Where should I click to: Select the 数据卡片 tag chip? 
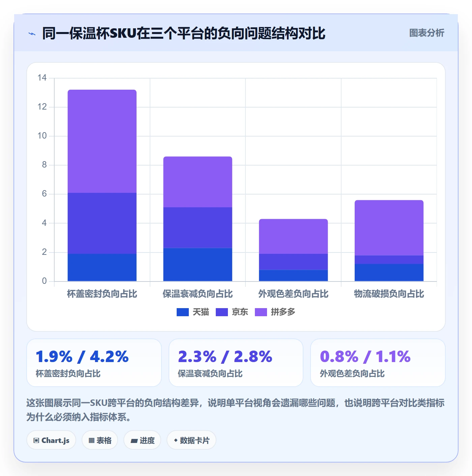(x=191, y=440)
